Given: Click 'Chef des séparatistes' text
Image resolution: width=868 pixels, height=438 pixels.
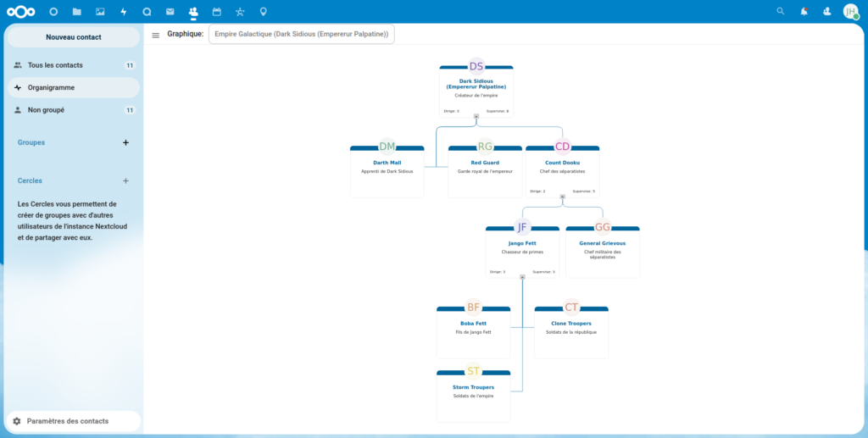Looking at the screenshot, I should tap(563, 171).
